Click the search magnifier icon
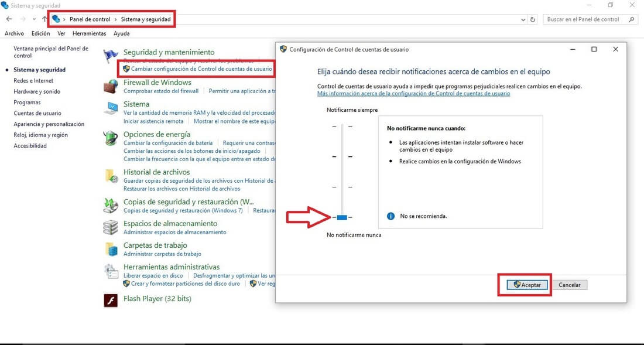 631,19
